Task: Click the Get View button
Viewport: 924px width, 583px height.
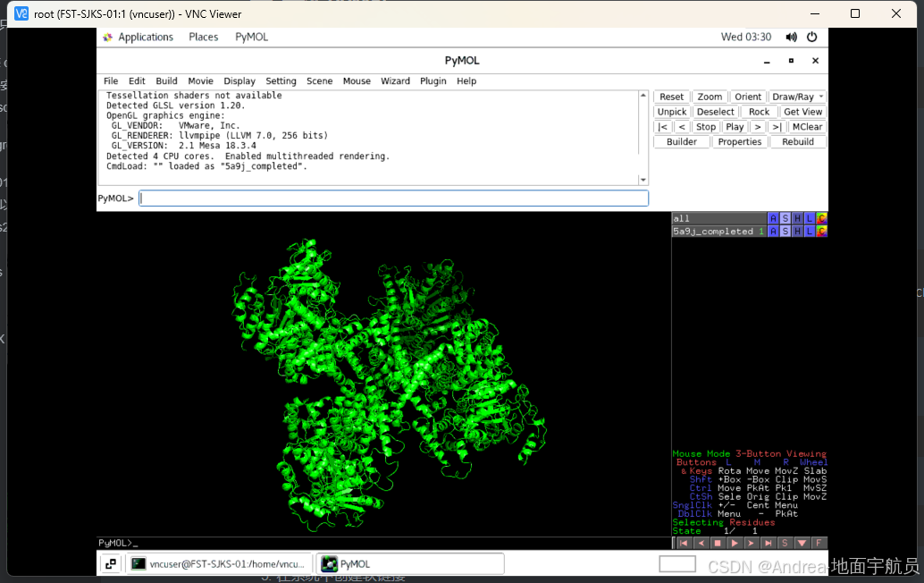Action: pos(802,112)
